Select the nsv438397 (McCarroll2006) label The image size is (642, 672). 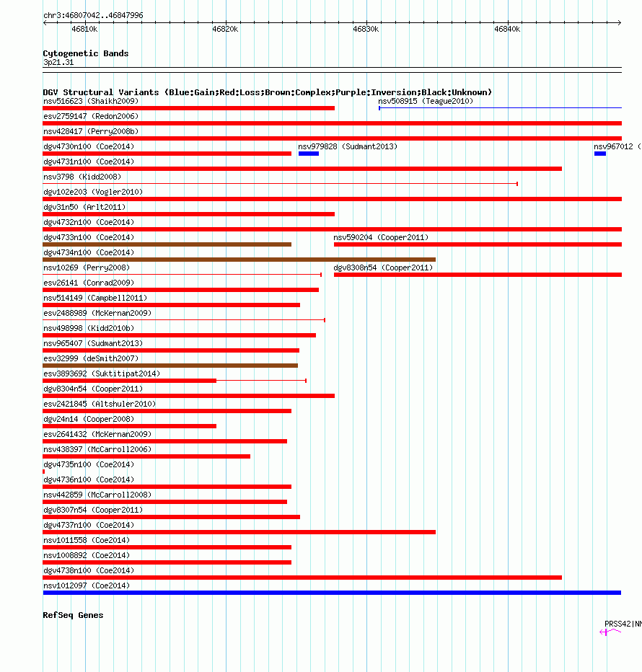tap(97, 449)
